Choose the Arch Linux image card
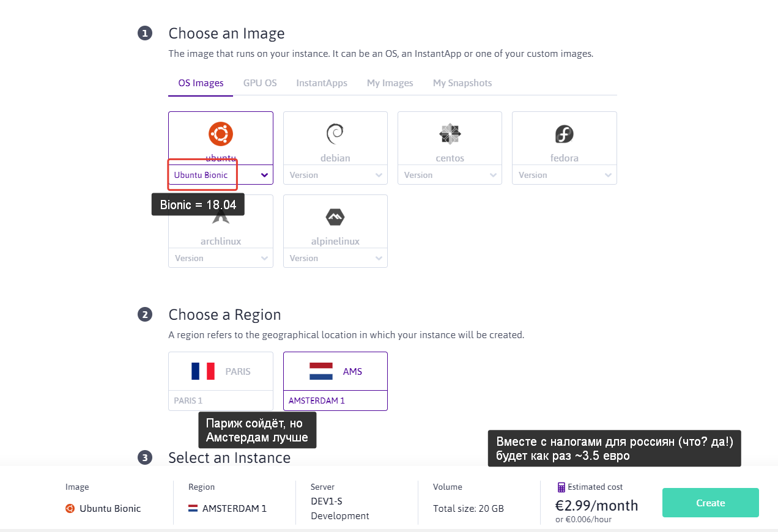The width and height of the screenshot is (778, 532). 221,232
